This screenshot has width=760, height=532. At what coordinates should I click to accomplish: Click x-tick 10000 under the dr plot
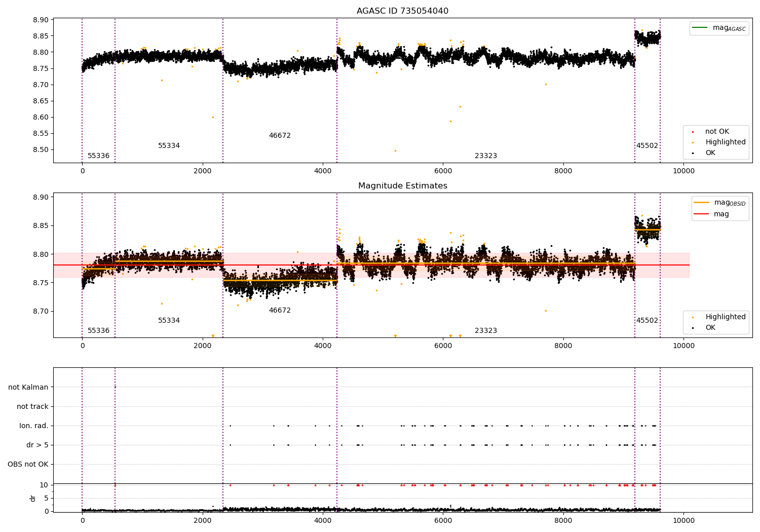(x=683, y=520)
